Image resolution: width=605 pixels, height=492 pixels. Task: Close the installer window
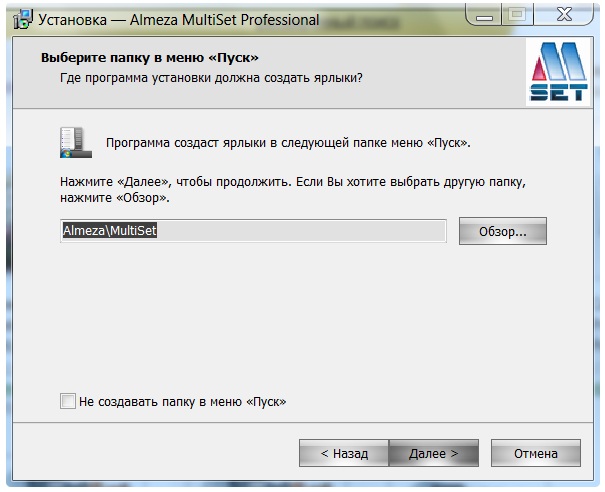coord(564,15)
